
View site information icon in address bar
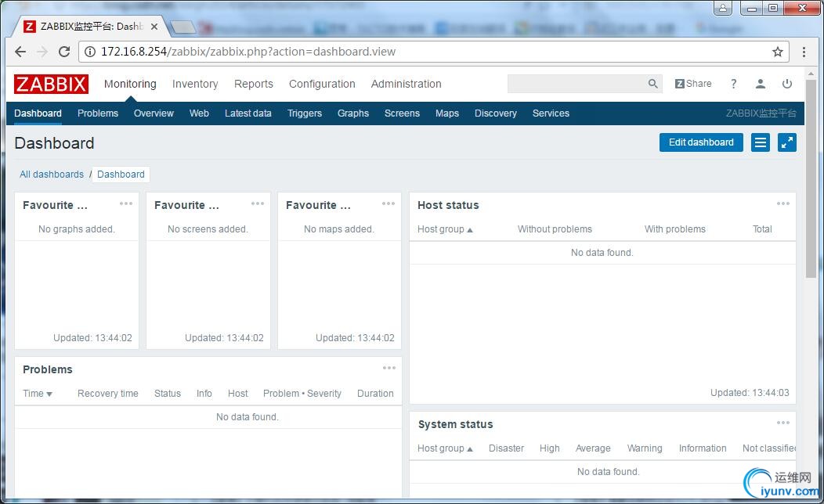point(90,52)
